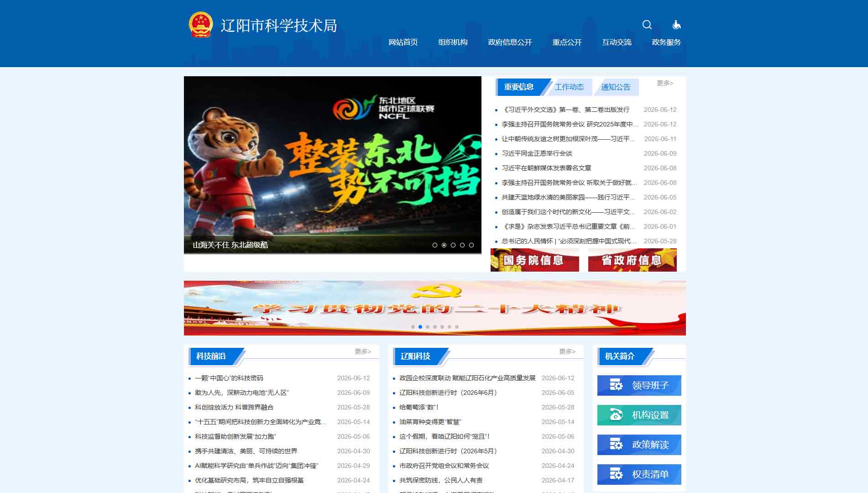Click the 学习贯彻党的二十大精神 banner
Image resolution: width=868 pixels, height=493 pixels.
coord(435,308)
